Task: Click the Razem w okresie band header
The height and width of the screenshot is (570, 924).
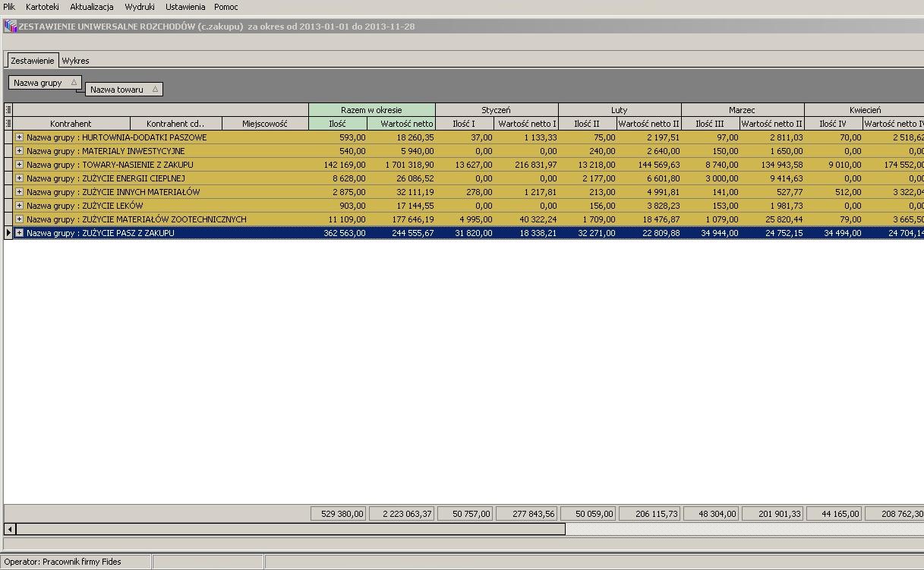Action: [x=372, y=110]
